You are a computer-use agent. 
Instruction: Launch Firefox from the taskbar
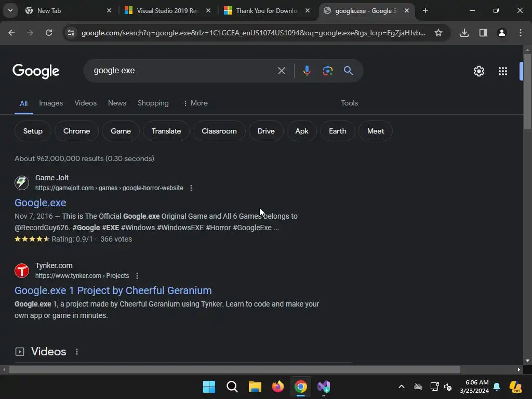click(278, 387)
